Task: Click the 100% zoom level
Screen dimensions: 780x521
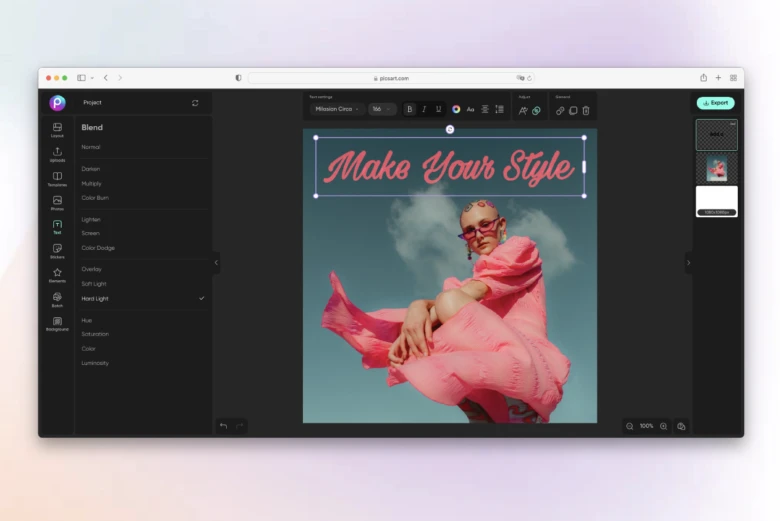Action: (x=646, y=426)
